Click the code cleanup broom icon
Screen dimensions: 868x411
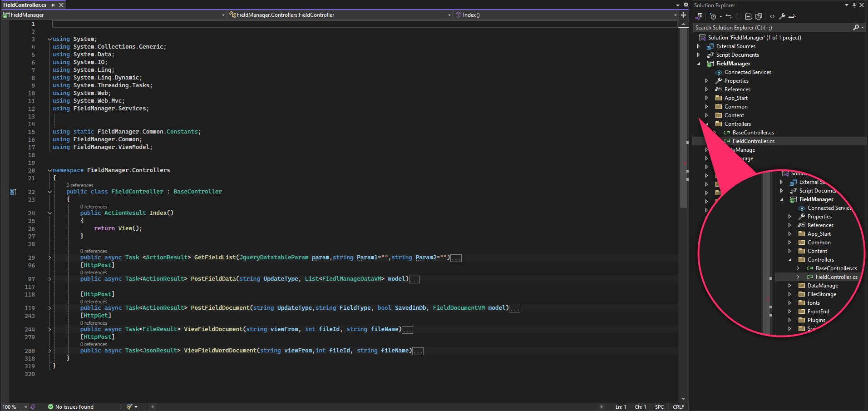pos(130,407)
